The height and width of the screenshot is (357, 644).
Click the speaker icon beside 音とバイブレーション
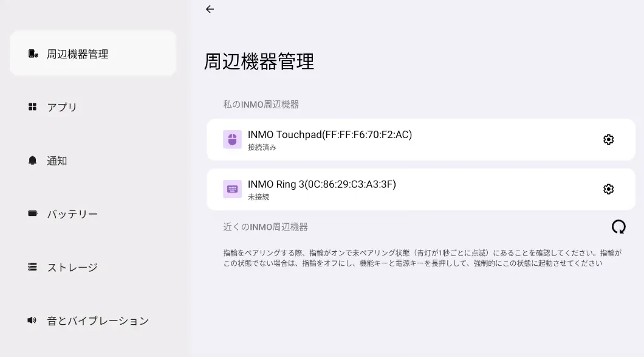coord(33,320)
